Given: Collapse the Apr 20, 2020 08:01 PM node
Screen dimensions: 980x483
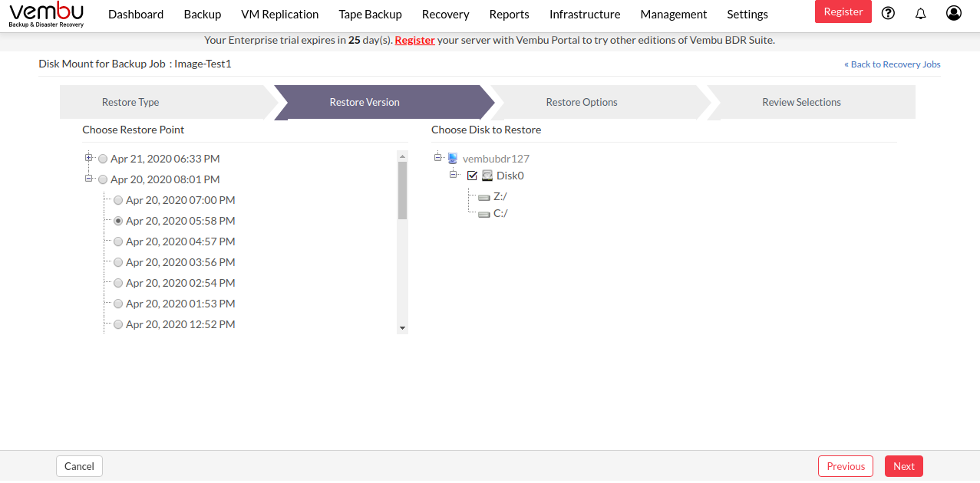Looking at the screenshot, I should [x=89, y=179].
